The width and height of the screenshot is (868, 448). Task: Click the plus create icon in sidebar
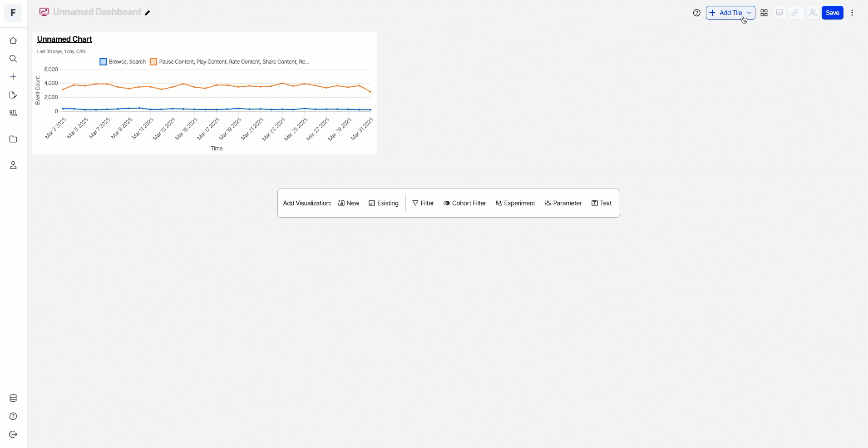tap(13, 77)
